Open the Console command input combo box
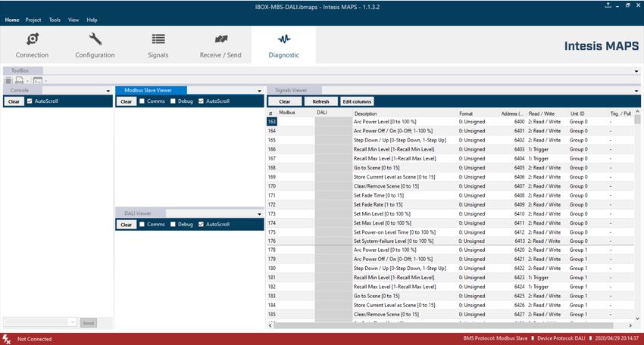644x345 pixels. click(40, 322)
